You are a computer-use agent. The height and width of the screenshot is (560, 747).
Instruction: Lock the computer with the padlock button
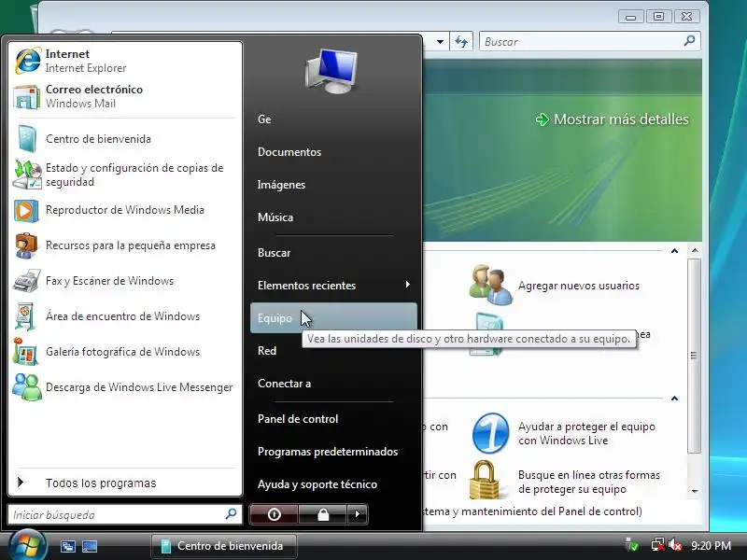click(x=323, y=514)
